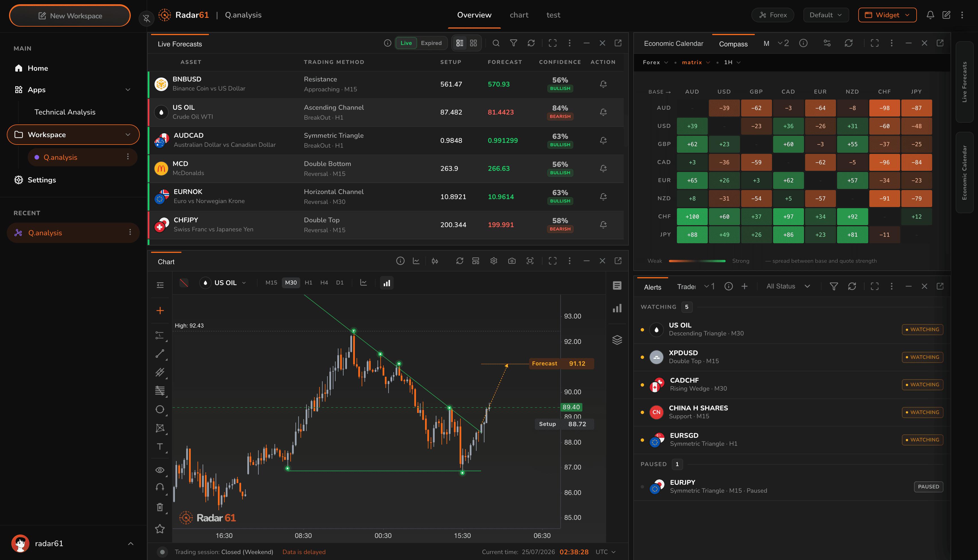Image resolution: width=978 pixels, height=560 pixels.
Task: Toggle the bar chart type button
Action: tap(387, 283)
